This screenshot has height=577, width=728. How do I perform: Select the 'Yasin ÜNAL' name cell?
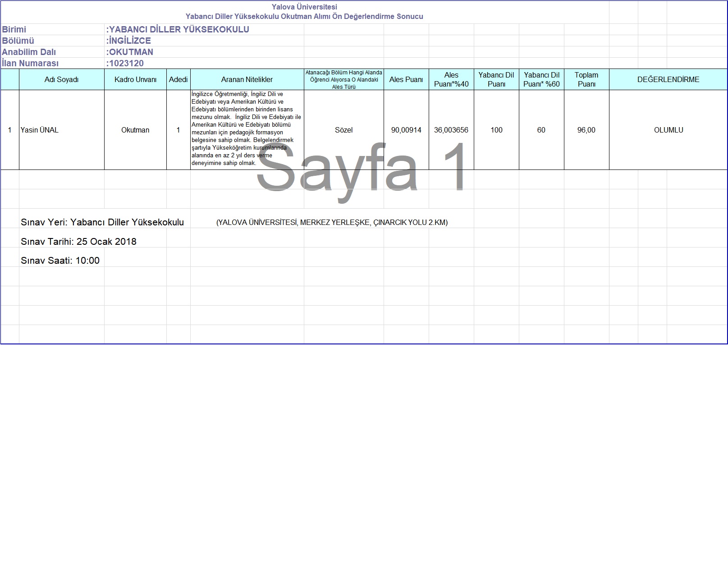(62, 130)
